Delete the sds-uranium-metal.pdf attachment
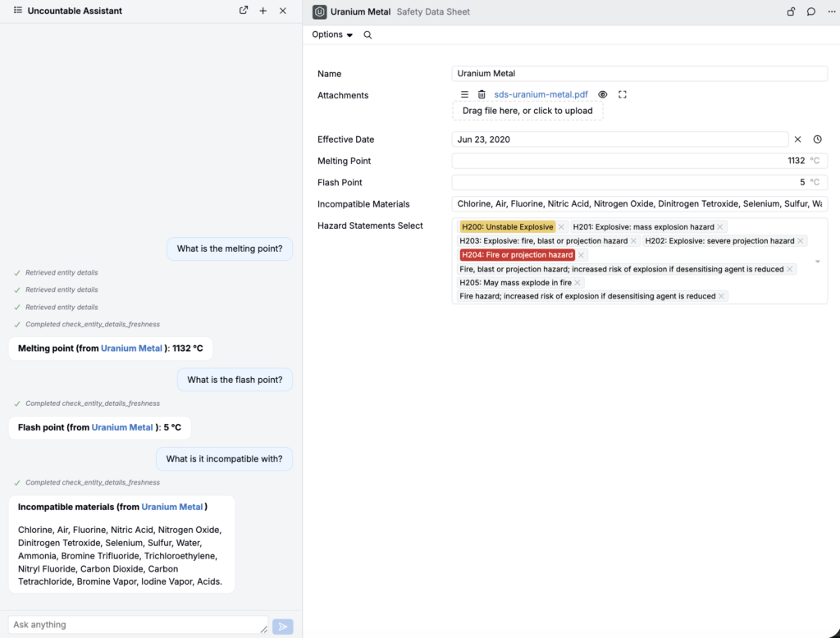Viewport: 840px width, 638px height. [482, 94]
